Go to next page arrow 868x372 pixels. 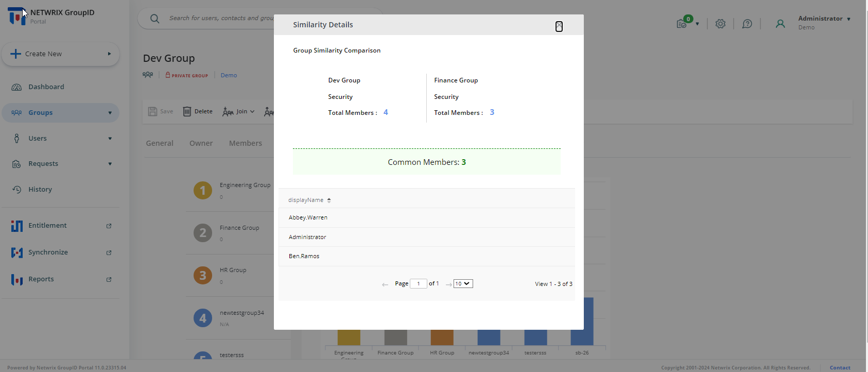(449, 284)
